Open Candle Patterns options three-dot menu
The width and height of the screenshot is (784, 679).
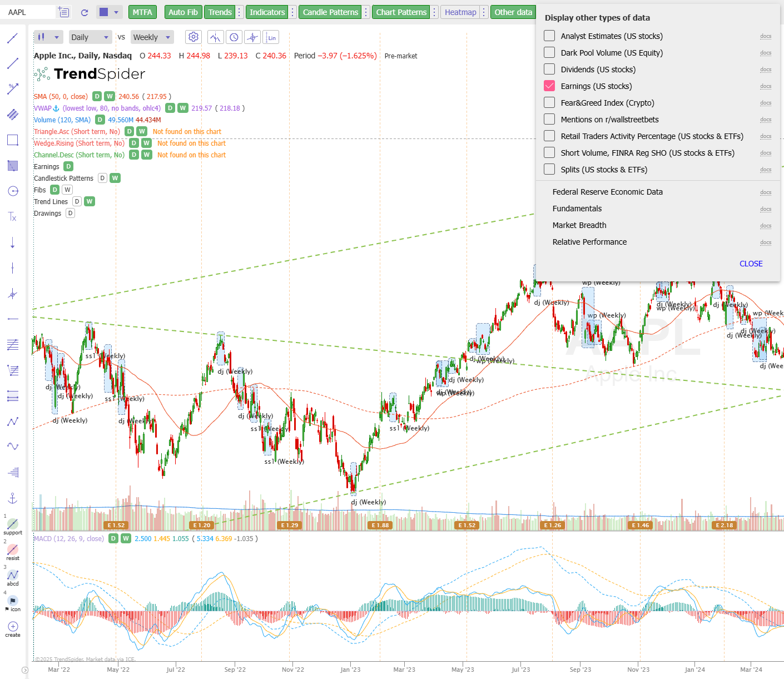click(366, 12)
